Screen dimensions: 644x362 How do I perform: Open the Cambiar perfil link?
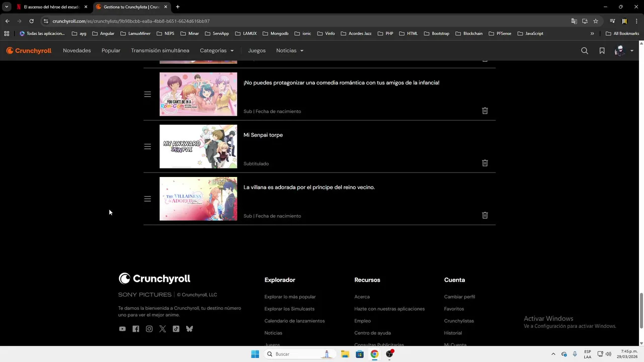(x=459, y=297)
